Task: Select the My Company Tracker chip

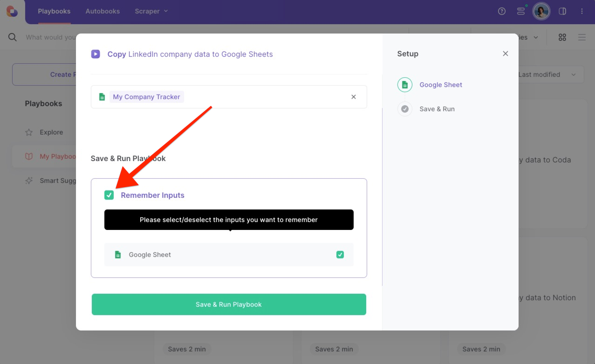Action: [147, 97]
